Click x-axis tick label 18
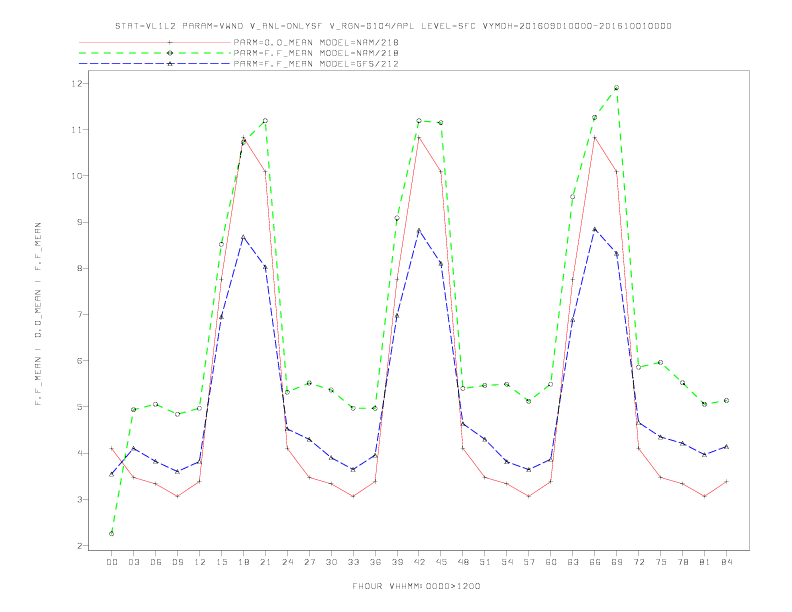 pos(243,562)
